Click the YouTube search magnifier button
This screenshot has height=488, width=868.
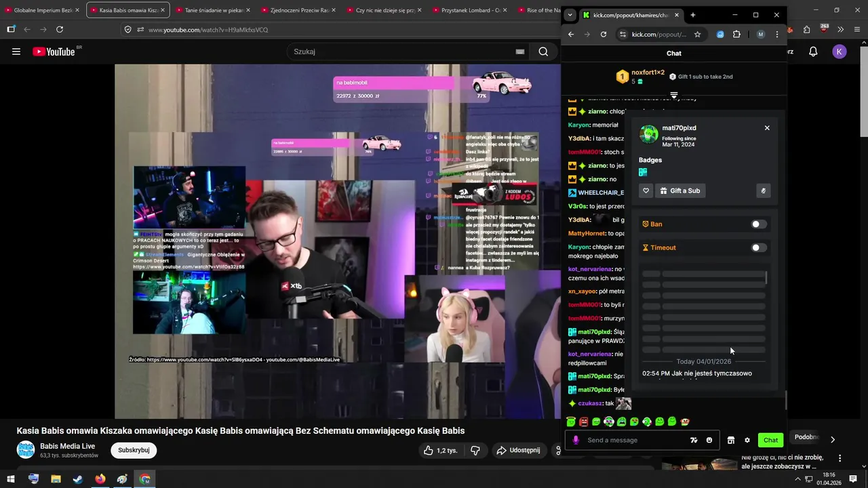click(x=543, y=52)
